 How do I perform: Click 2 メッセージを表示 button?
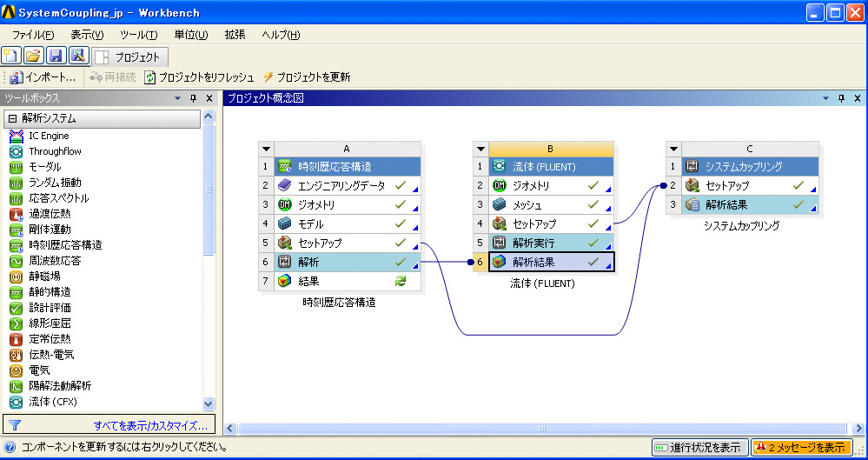coord(802,447)
